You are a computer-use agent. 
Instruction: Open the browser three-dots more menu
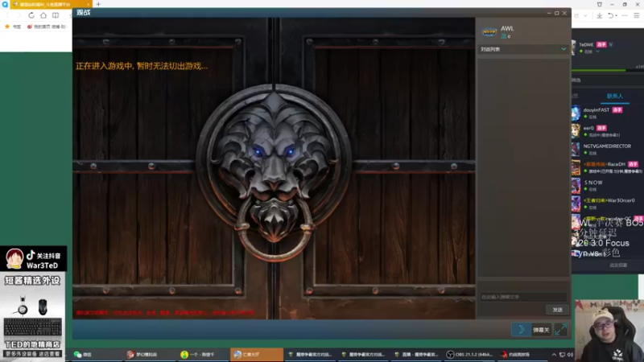tap(625, 15)
